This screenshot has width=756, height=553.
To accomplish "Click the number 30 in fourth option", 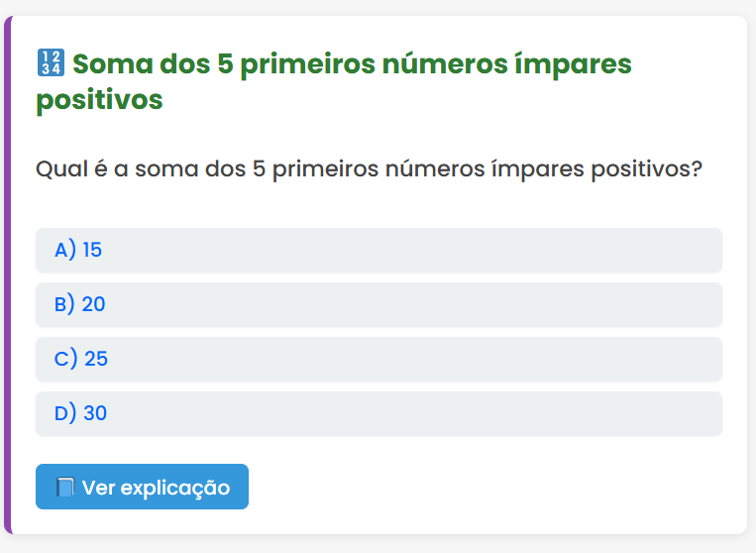I will pos(95,413).
